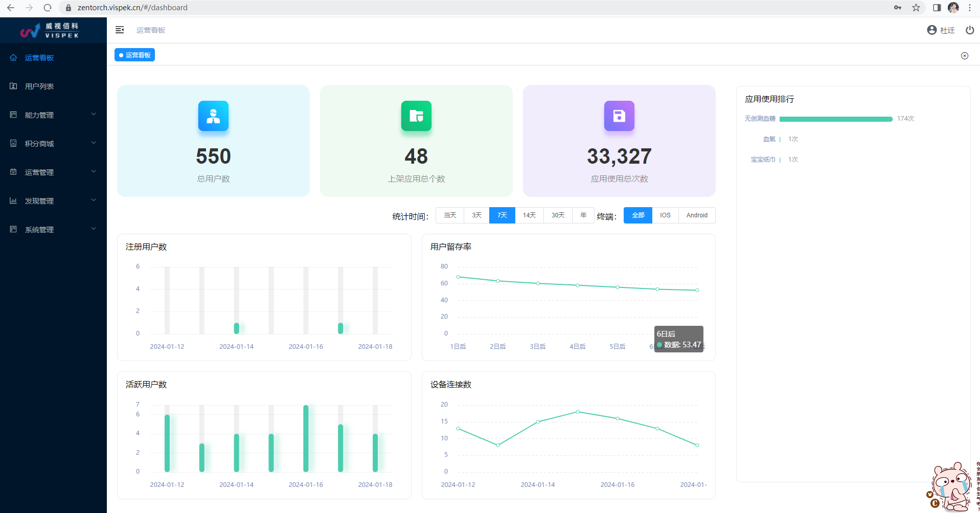Image resolution: width=980 pixels, height=513 pixels.
Task: Bookmark this page with the star icon
Action: [x=916, y=8]
